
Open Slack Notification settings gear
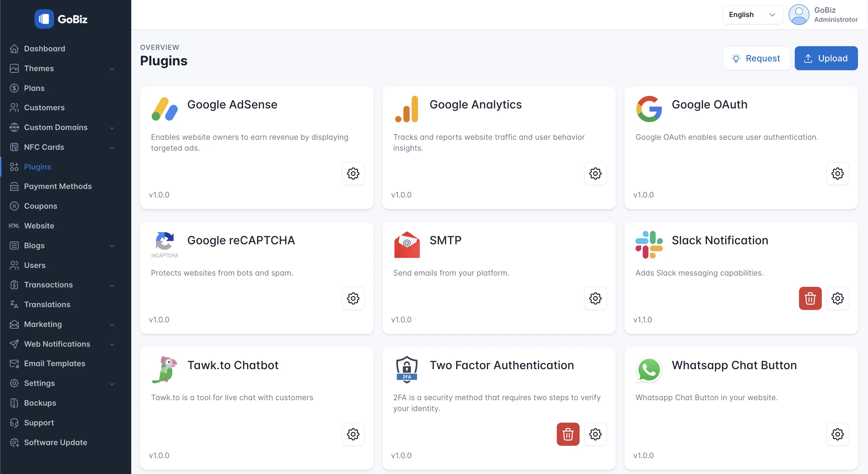(837, 298)
